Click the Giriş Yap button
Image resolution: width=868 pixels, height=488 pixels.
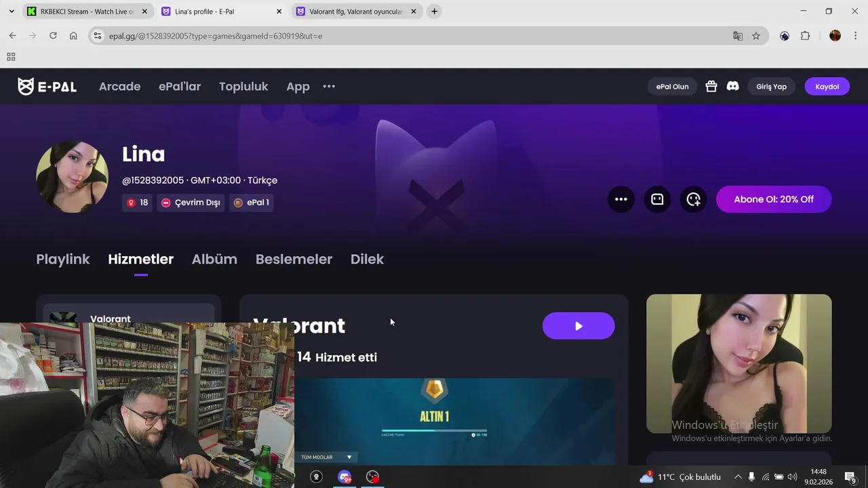point(771,87)
